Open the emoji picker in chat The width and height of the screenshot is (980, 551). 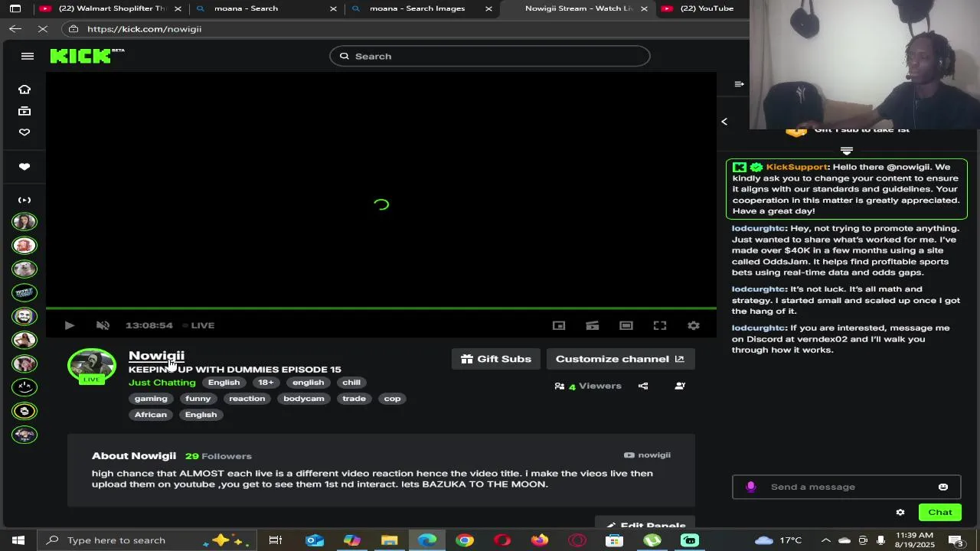pyautogui.click(x=943, y=487)
